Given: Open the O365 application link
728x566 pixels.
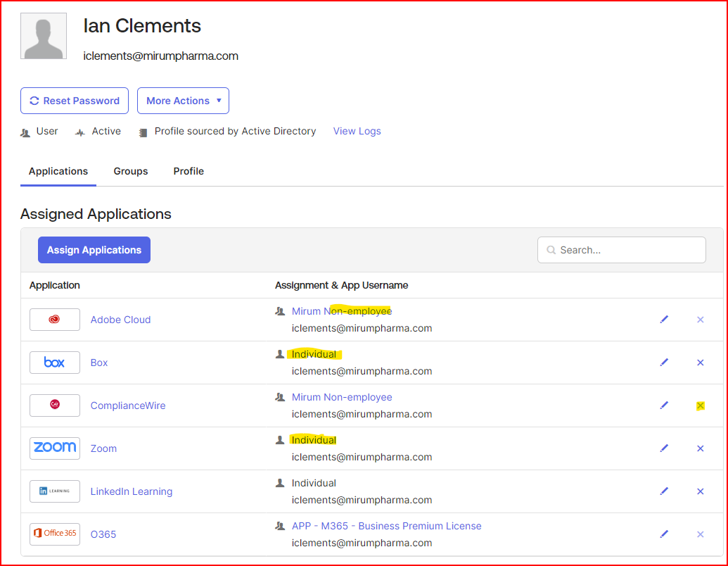Looking at the screenshot, I should [103, 534].
